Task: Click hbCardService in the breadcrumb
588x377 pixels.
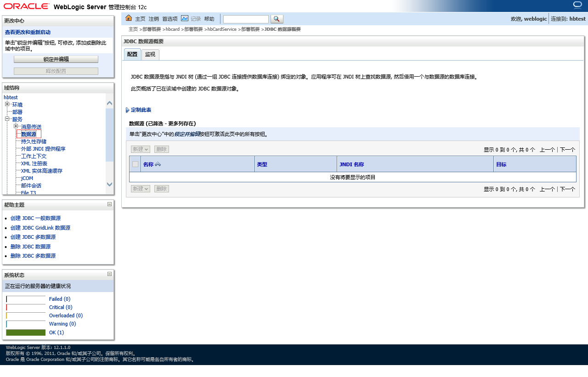Action: (222, 29)
